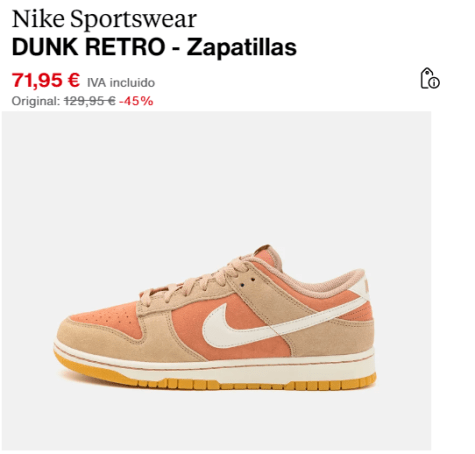The image size is (475, 454).
Task: Click the word Zapatillas in the title
Action: click(x=242, y=47)
